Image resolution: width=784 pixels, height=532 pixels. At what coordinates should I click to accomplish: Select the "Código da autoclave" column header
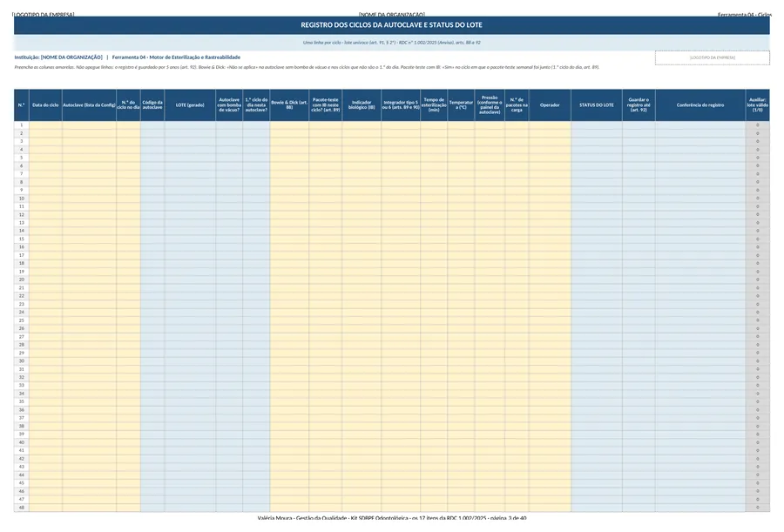(x=152, y=105)
